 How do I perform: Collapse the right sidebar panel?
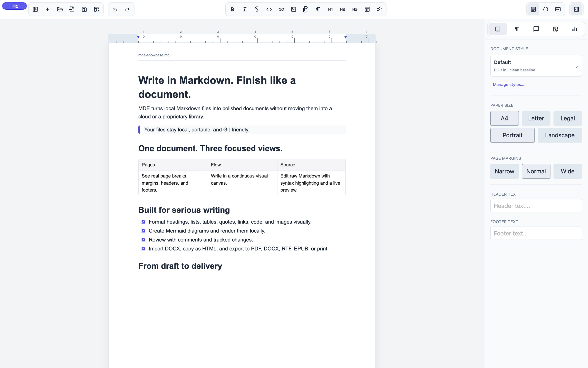coord(576,9)
